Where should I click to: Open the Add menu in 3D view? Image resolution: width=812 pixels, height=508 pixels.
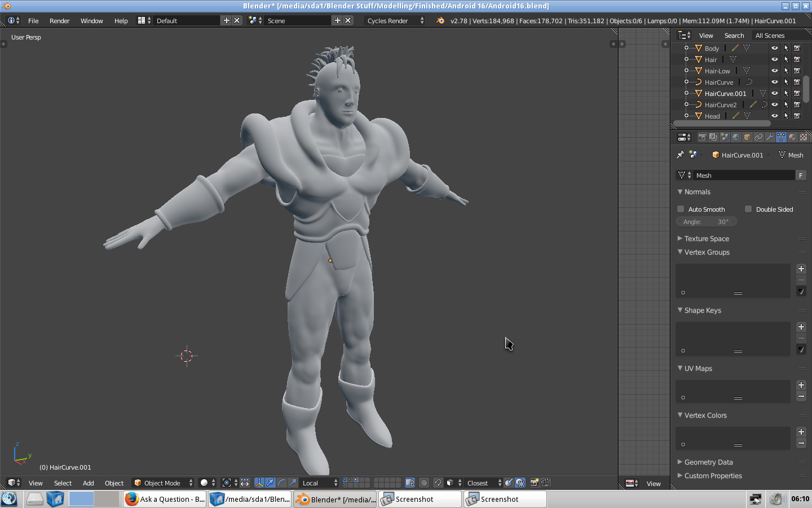point(89,483)
